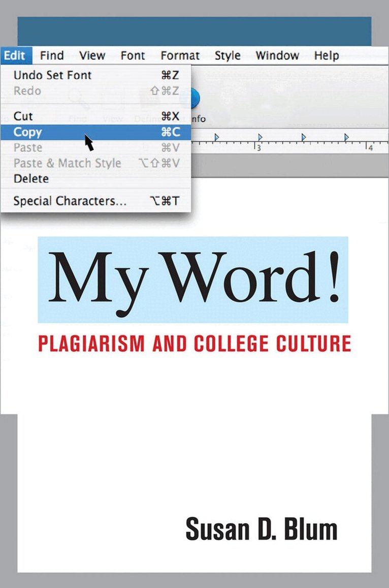389x588 pixels.
Task: Open the Edit menu
Action: coord(15,55)
